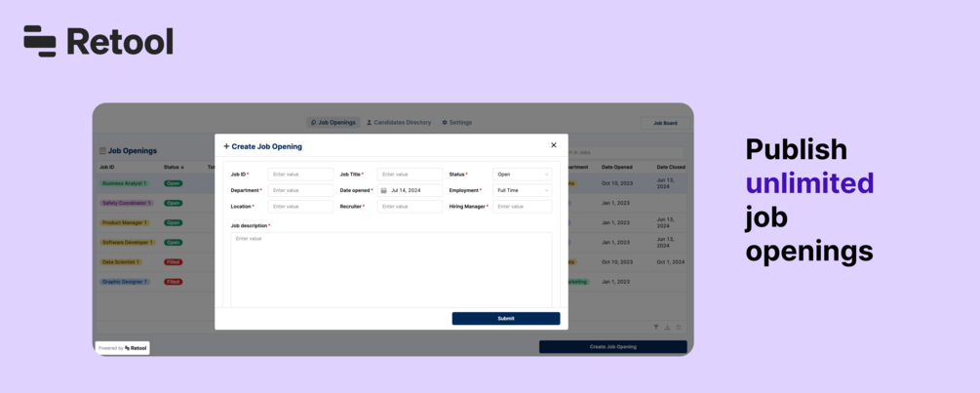Focus the Recruiter input field
Screen dimensions: 980x393
[x=410, y=206]
